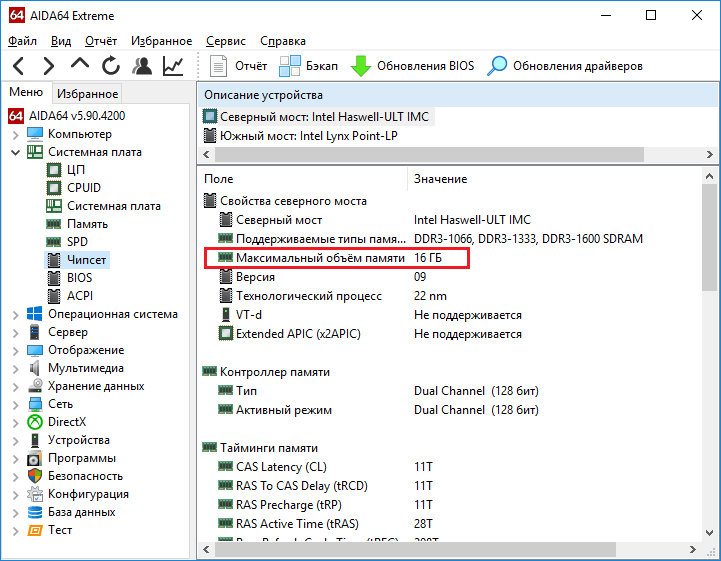The height and width of the screenshot is (561, 721).
Task: Open the Сервис menu
Action: tap(225, 41)
